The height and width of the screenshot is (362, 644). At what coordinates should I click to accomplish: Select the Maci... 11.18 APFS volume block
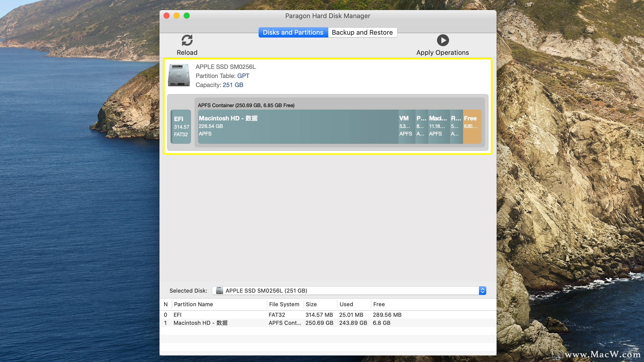click(x=439, y=127)
